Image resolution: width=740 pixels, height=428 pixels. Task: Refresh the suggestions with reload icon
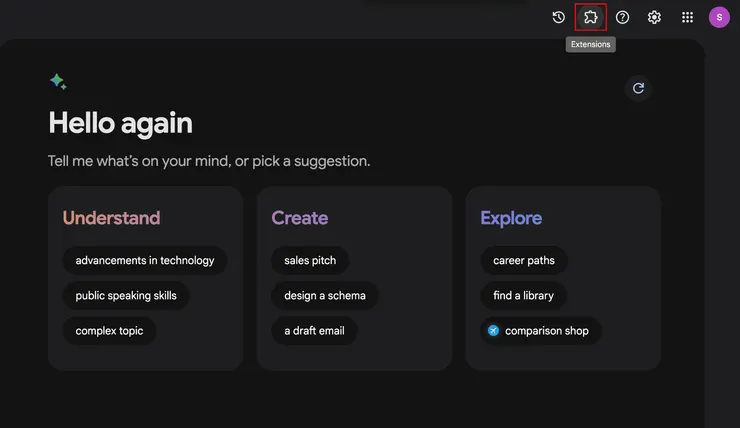[x=638, y=88]
